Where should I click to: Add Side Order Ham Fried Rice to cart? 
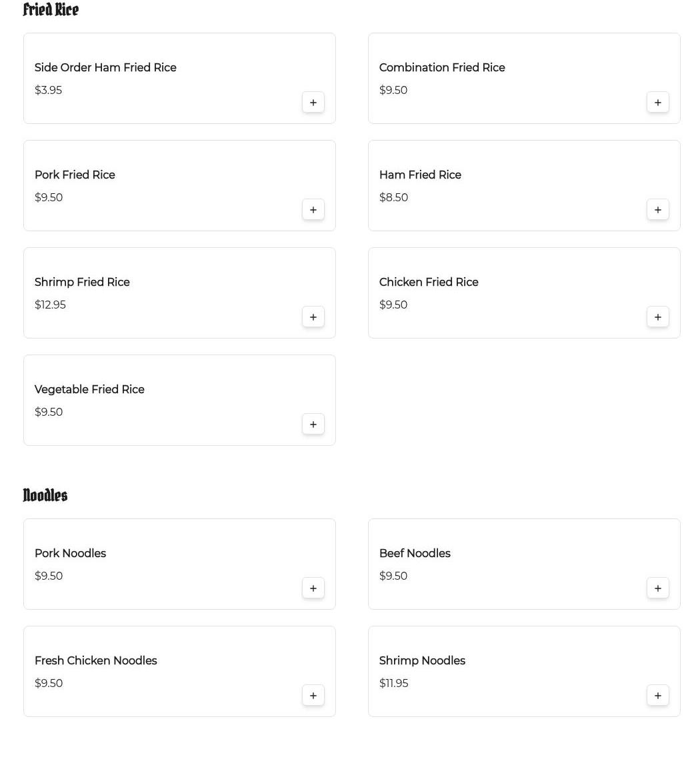point(313,102)
